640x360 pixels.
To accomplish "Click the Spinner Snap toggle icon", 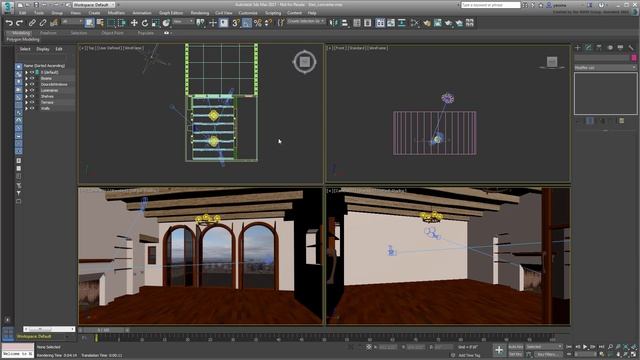I will 268,23.
